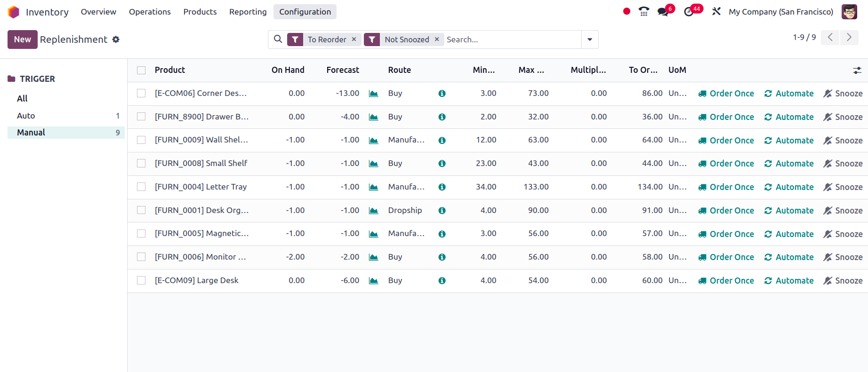The width and height of the screenshot is (868, 372).
Task: Open the user avatar menu
Action: (x=849, y=12)
